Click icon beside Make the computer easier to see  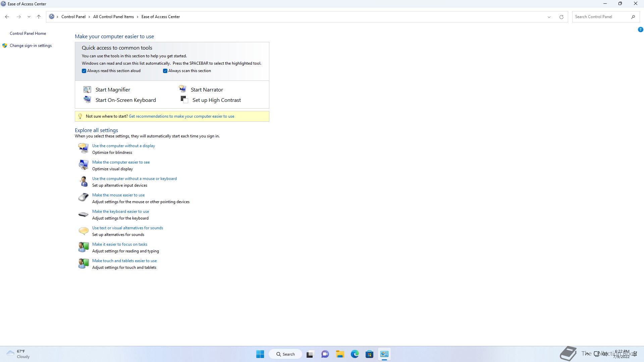click(x=83, y=164)
